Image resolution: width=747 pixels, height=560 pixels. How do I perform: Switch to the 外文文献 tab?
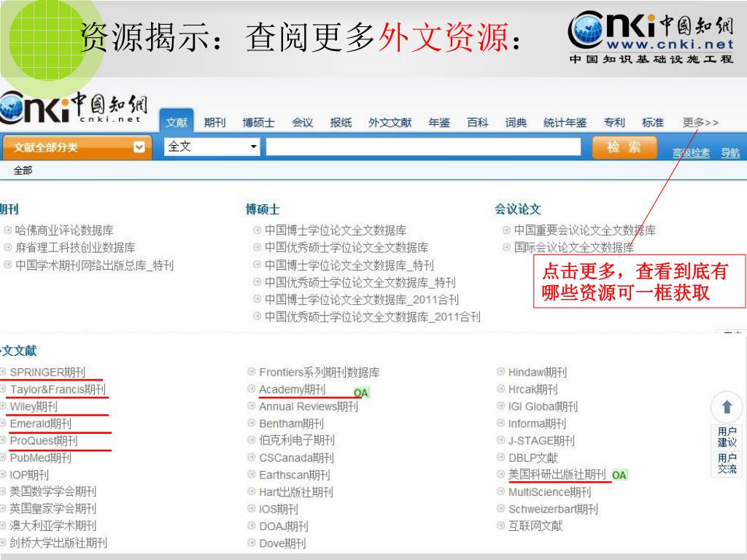[x=390, y=122]
